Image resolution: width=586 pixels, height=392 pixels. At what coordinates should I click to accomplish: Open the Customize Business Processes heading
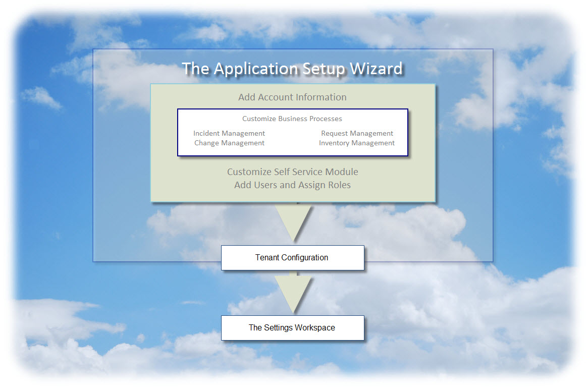coord(292,119)
